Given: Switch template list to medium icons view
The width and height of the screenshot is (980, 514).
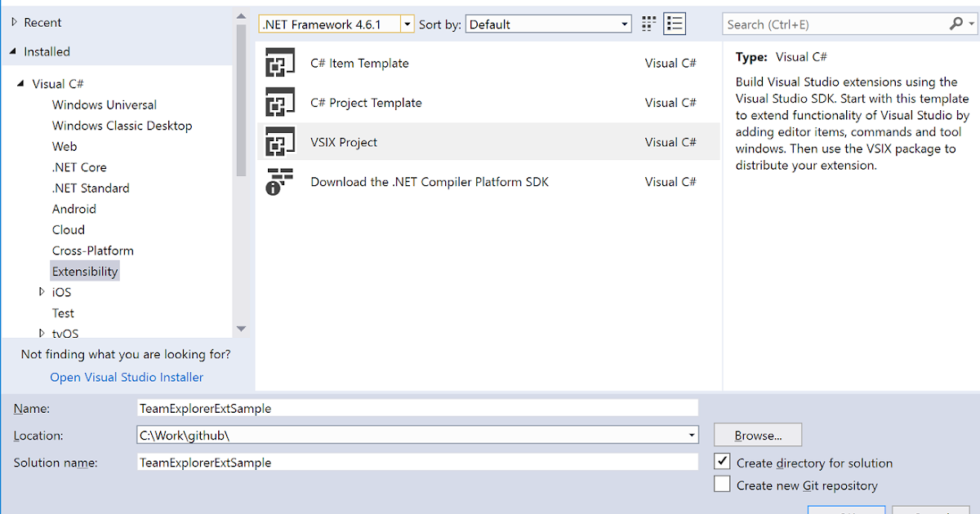Looking at the screenshot, I should 648,23.
